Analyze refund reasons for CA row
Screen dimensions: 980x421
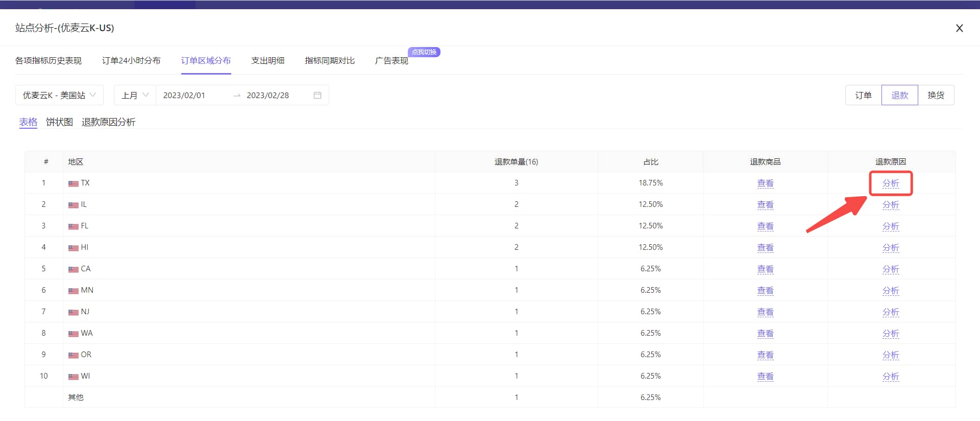click(891, 269)
